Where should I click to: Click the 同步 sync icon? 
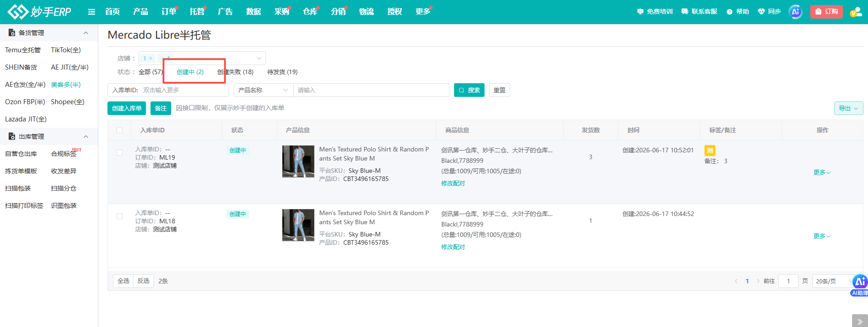pyautogui.click(x=770, y=11)
